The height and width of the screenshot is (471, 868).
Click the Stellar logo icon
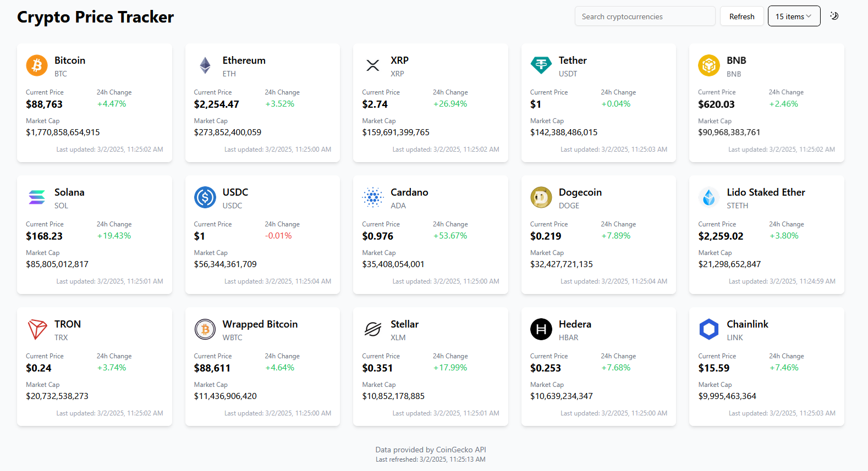pos(373,329)
